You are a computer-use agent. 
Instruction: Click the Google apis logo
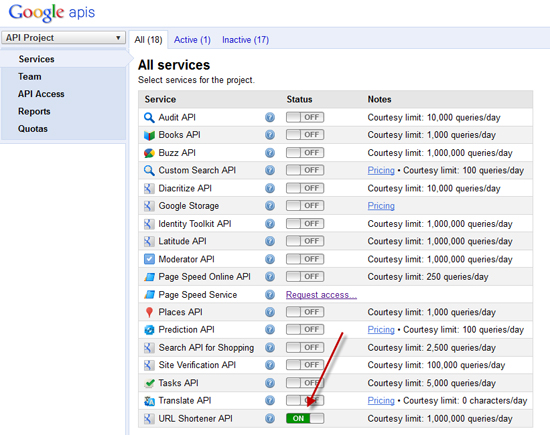(52, 13)
